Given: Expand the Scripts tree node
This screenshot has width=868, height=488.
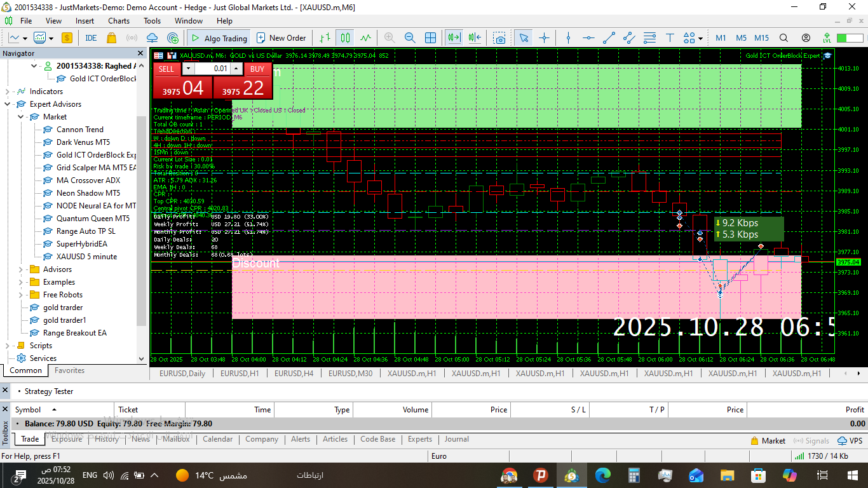Looking at the screenshot, I should (8, 346).
